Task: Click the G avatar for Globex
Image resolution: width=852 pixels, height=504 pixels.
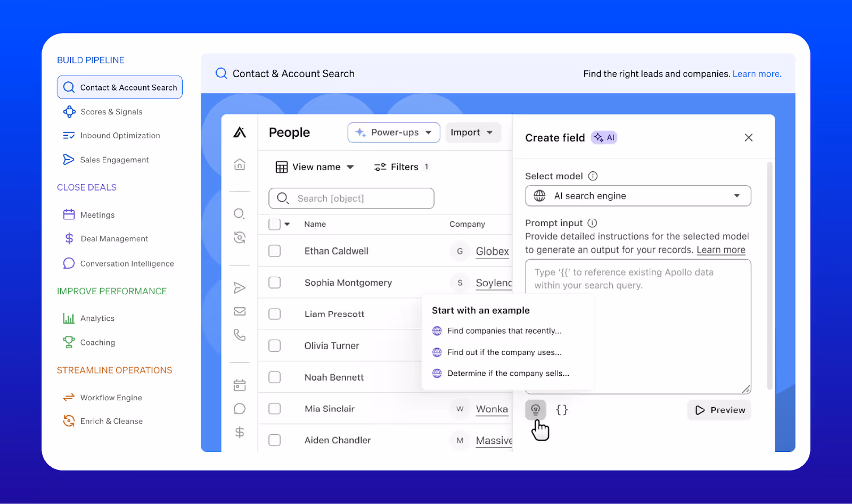Action: click(460, 251)
